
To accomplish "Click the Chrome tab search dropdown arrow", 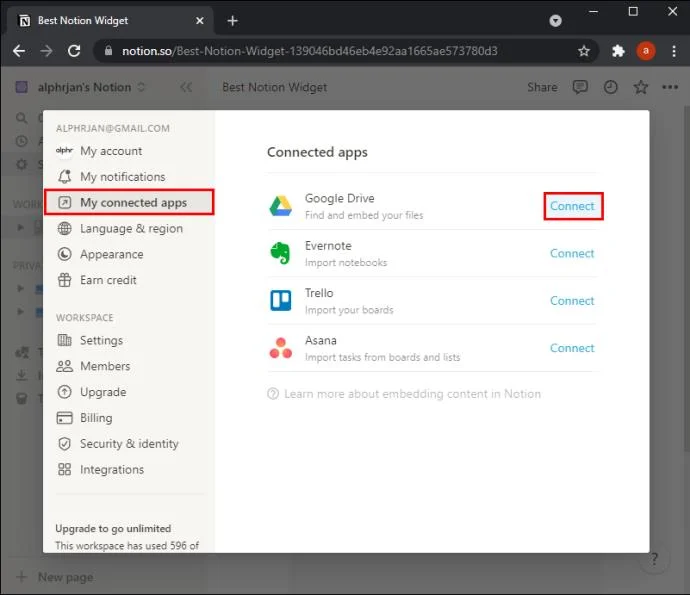I will coord(555,21).
